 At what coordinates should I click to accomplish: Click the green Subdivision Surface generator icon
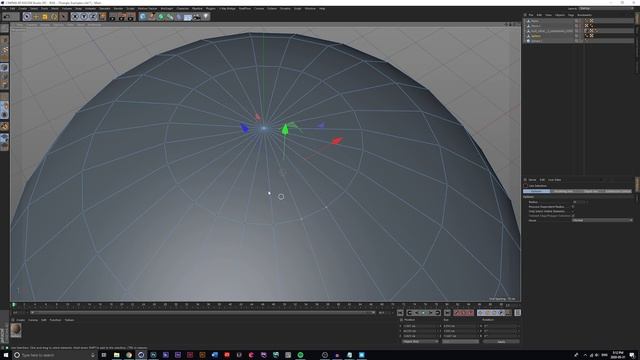(161, 17)
